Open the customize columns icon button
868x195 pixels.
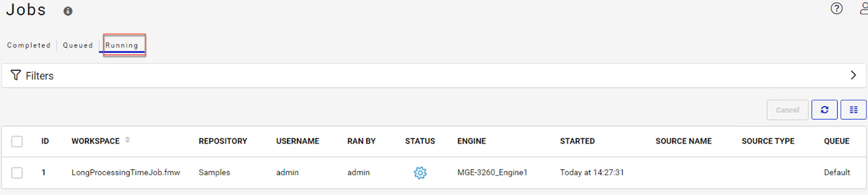[x=853, y=110]
